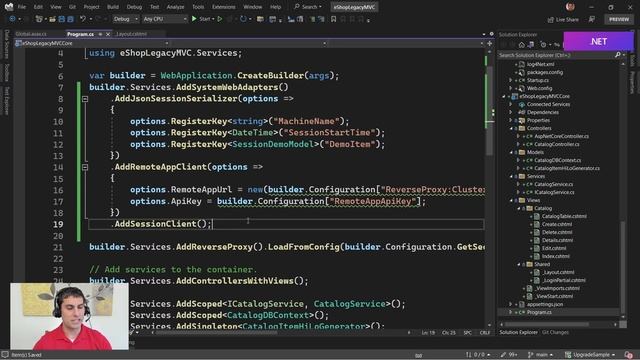The width and height of the screenshot is (640, 360).
Task: Open the Build menu
Action: coord(113,7)
